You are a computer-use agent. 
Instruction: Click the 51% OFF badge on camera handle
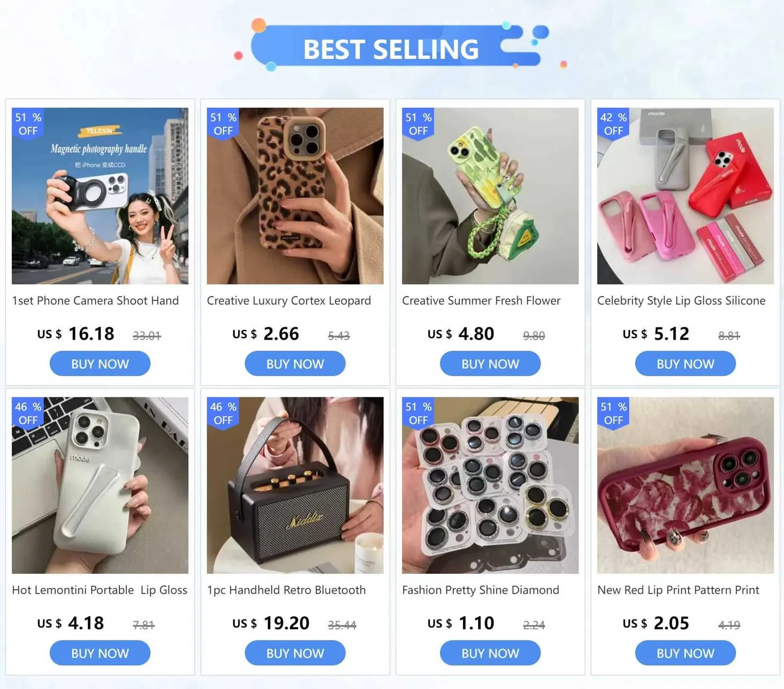coord(28,124)
